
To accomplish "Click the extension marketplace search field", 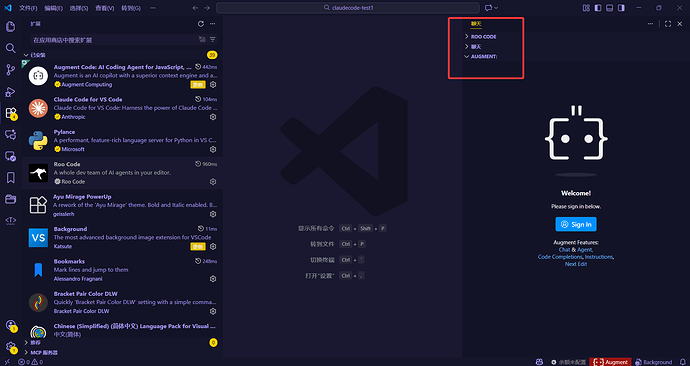I will pyautogui.click(x=114, y=40).
